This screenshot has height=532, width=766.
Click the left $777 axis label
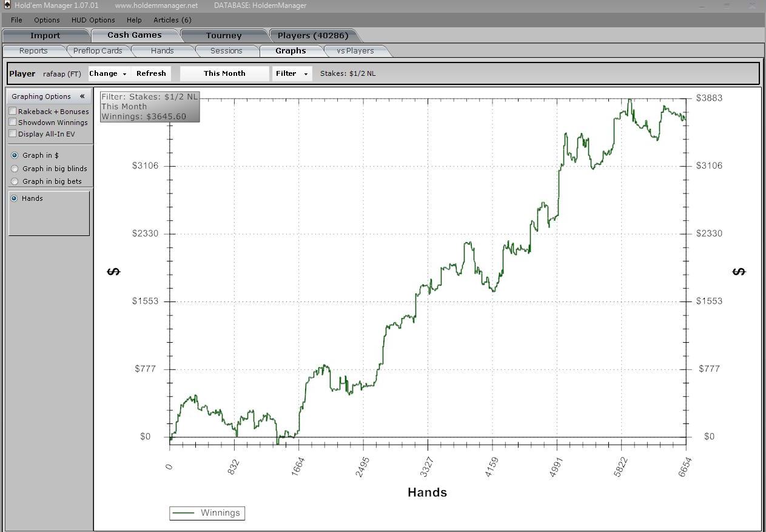point(147,369)
